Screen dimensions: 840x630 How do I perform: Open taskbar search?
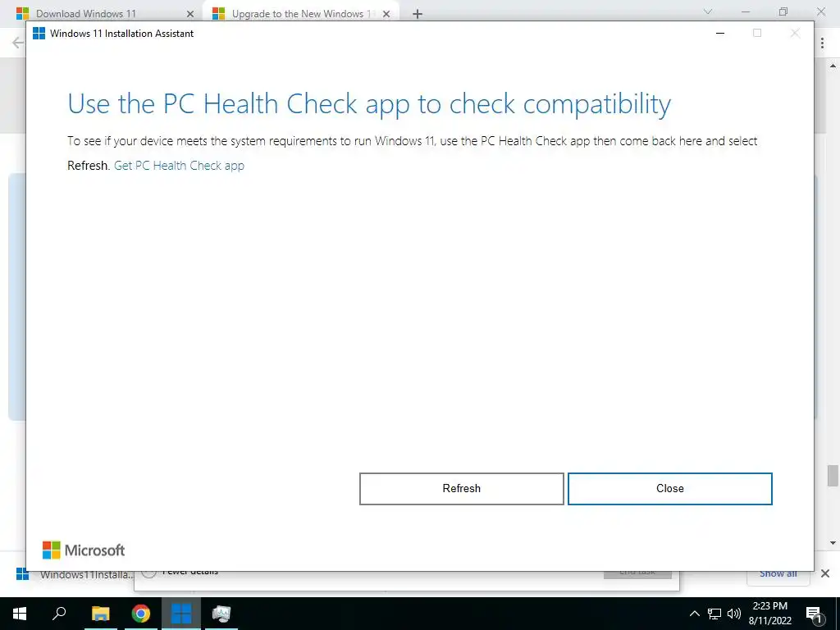coord(59,614)
